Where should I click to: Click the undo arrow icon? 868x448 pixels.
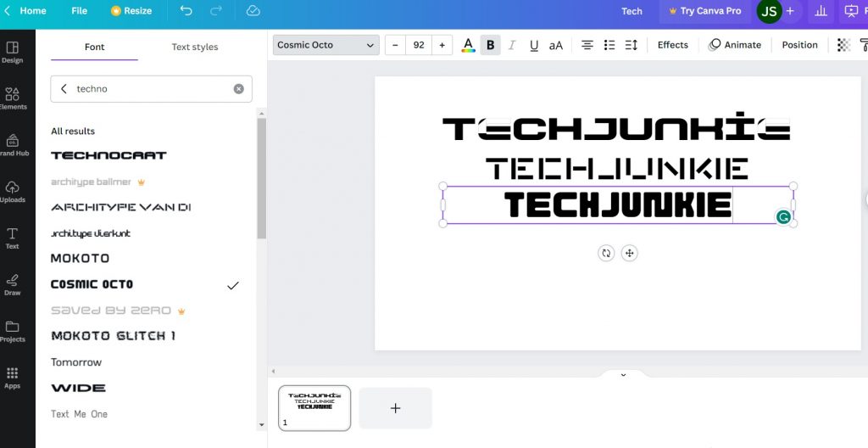[x=186, y=11]
